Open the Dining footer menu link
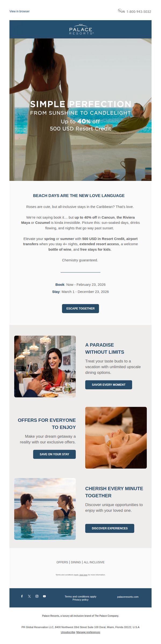 tap(76, 562)
